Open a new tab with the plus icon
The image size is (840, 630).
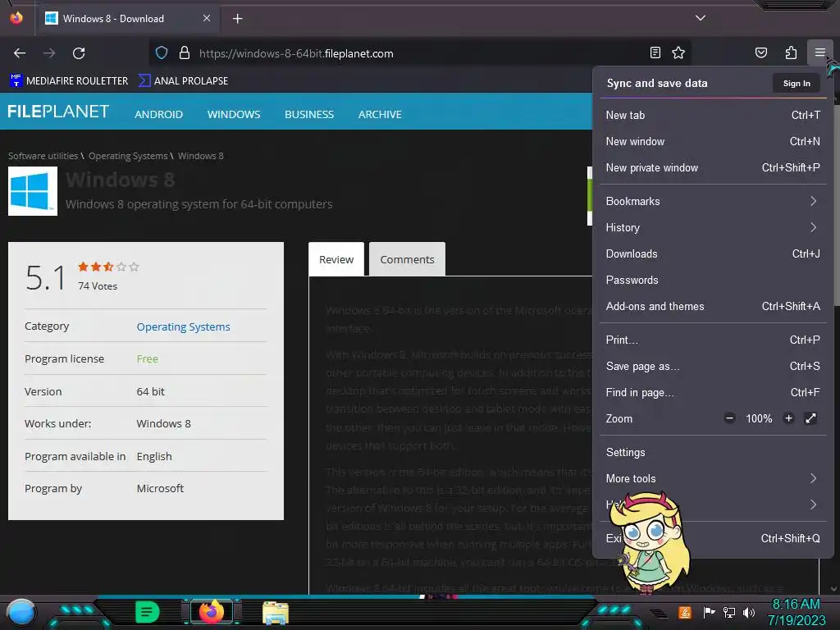click(237, 19)
